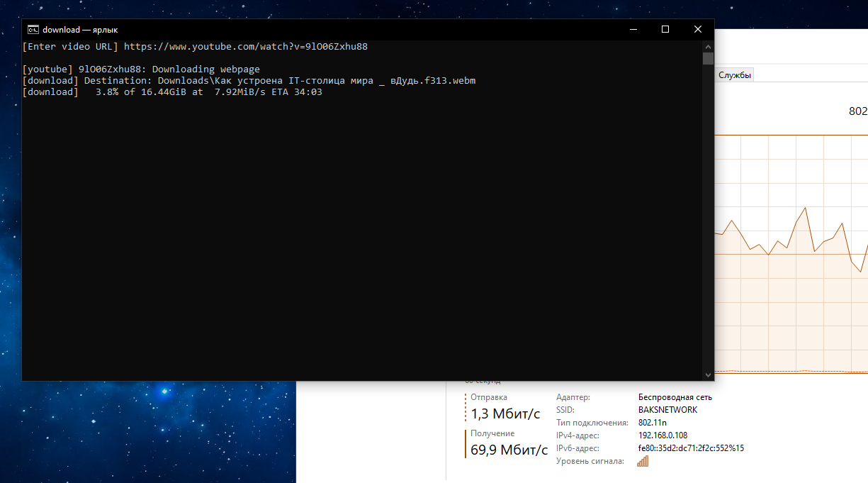This screenshot has width=868, height=483.
Task: Click the download progress line at 3.8%
Action: coord(172,92)
